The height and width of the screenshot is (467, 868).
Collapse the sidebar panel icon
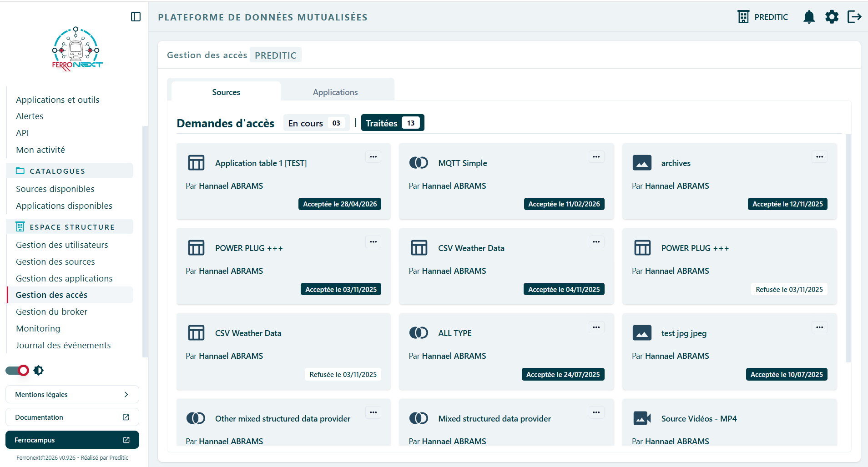[x=136, y=17]
